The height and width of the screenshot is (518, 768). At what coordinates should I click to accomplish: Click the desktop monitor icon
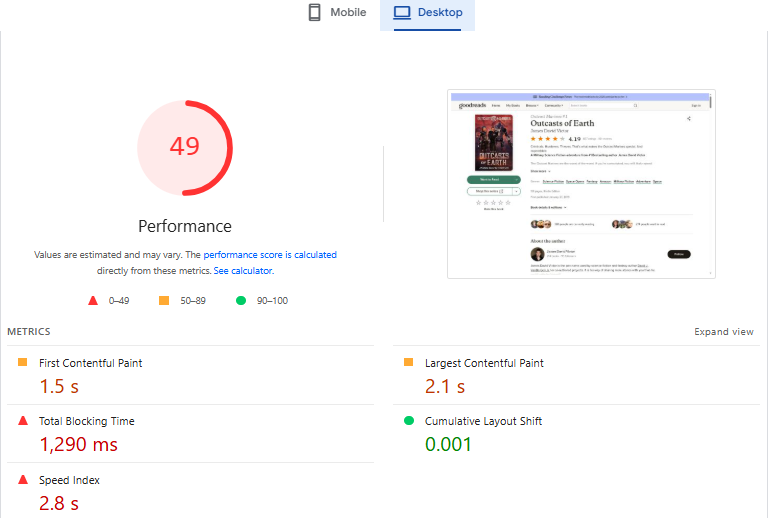point(402,12)
